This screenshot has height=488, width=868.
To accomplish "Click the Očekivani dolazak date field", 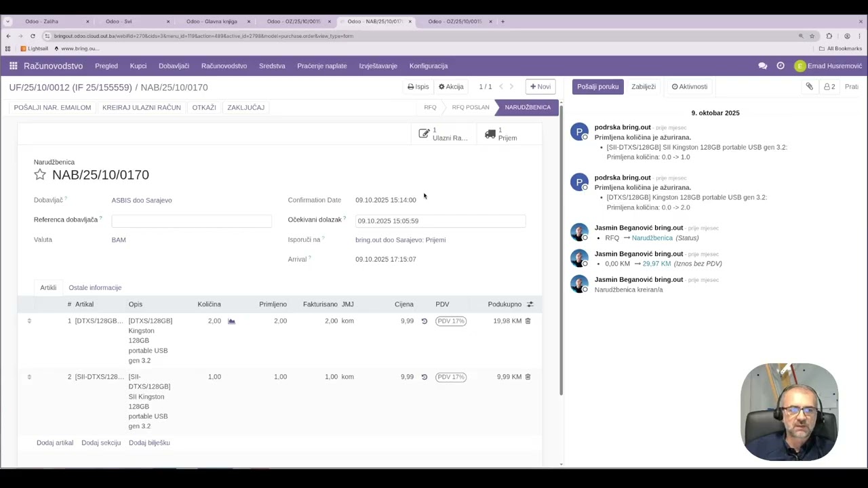I will pyautogui.click(x=440, y=221).
